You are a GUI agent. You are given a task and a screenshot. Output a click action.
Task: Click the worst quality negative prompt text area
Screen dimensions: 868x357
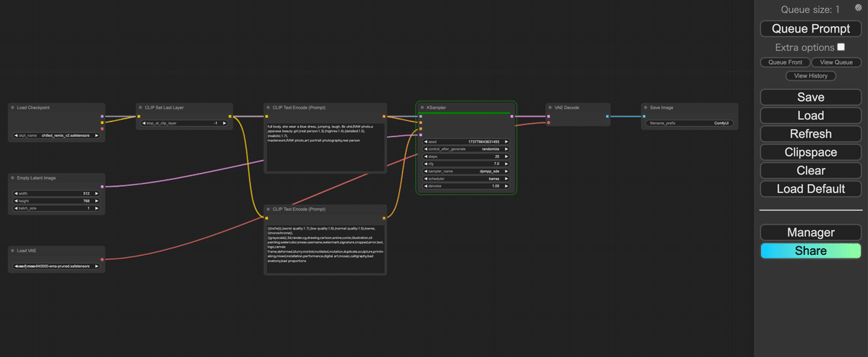pyautogui.click(x=325, y=248)
